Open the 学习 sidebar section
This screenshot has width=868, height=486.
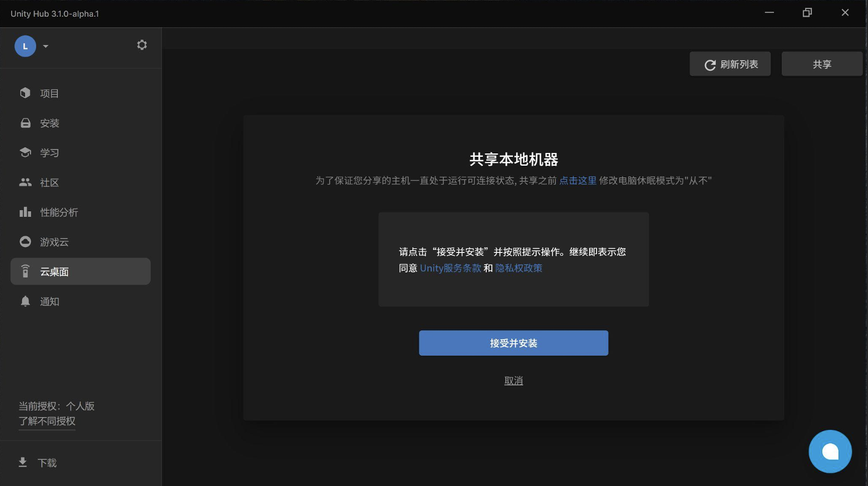pyautogui.click(x=50, y=153)
